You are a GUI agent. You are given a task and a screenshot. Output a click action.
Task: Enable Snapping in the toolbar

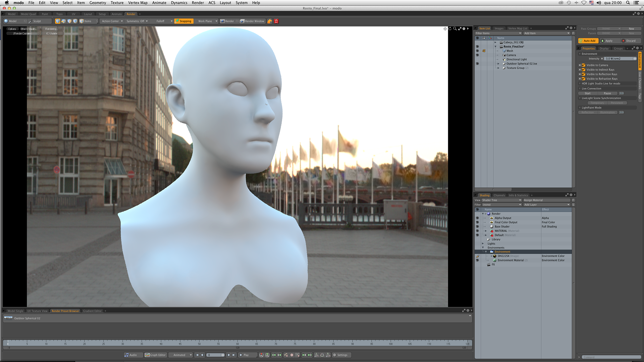click(183, 21)
